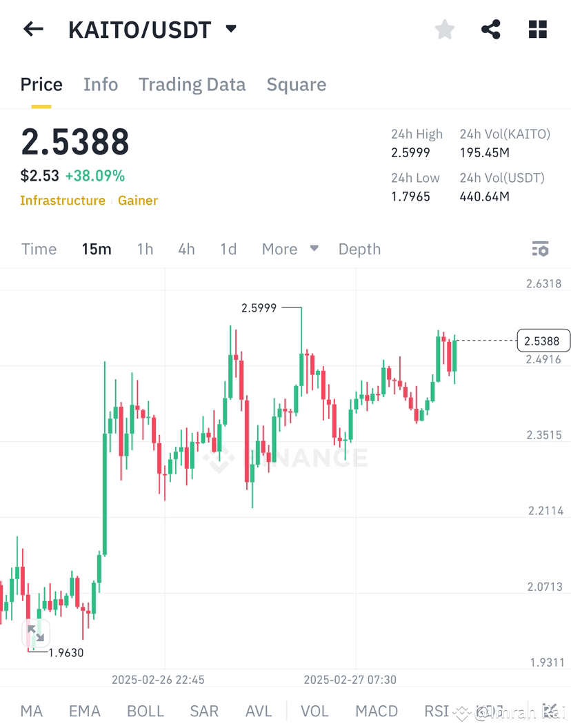Open the share options icon
Screen dimensions: 571x728
491,29
